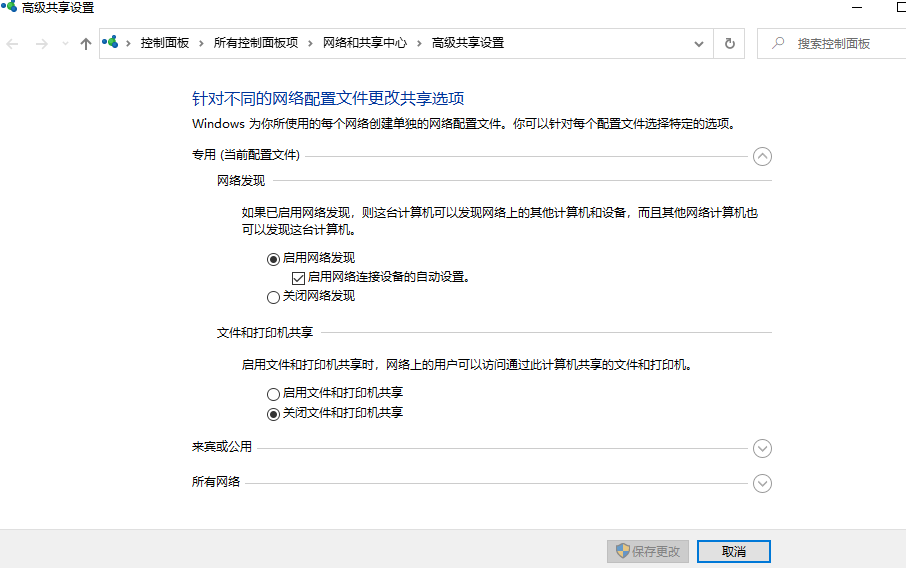The image size is (906, 568).
Task: Go up one level with up arrow
Action: click(86, 44)
